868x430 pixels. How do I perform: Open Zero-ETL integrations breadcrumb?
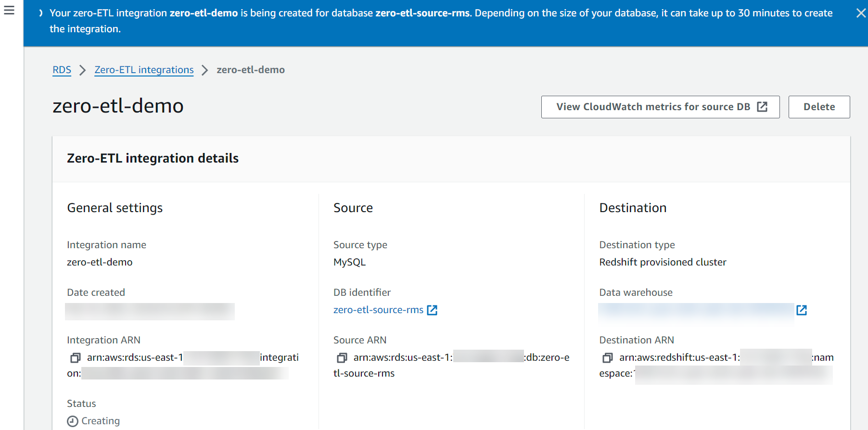point(144,70)
